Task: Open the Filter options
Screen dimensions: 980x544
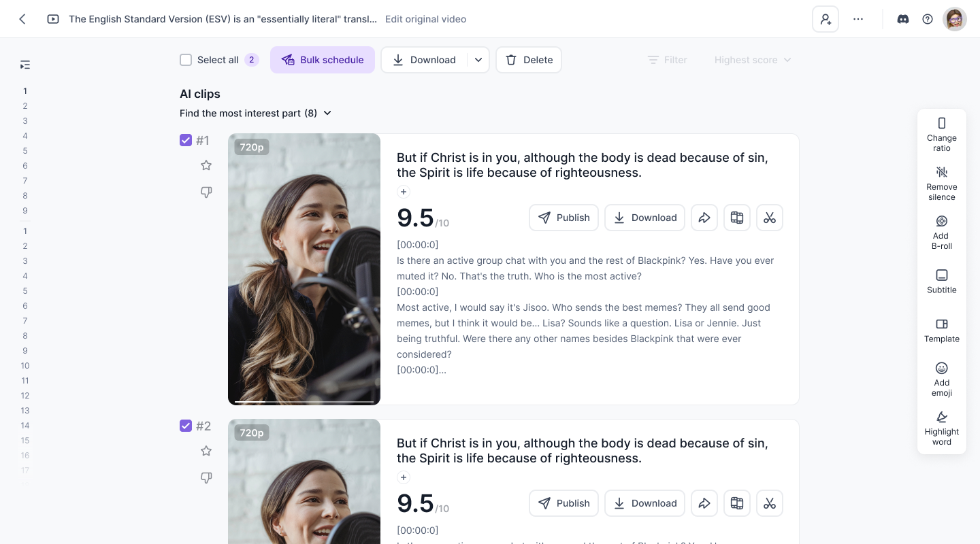Action: (x=667, y=60)
